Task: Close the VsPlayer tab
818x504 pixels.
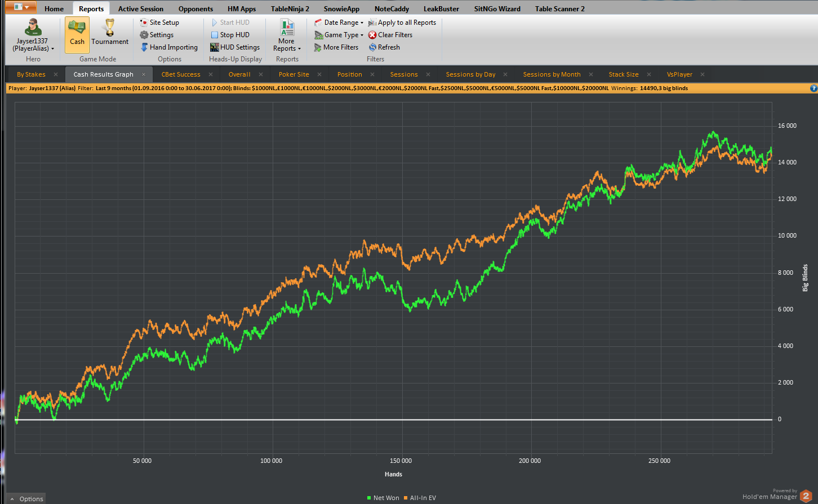Action: pos(702,74)
